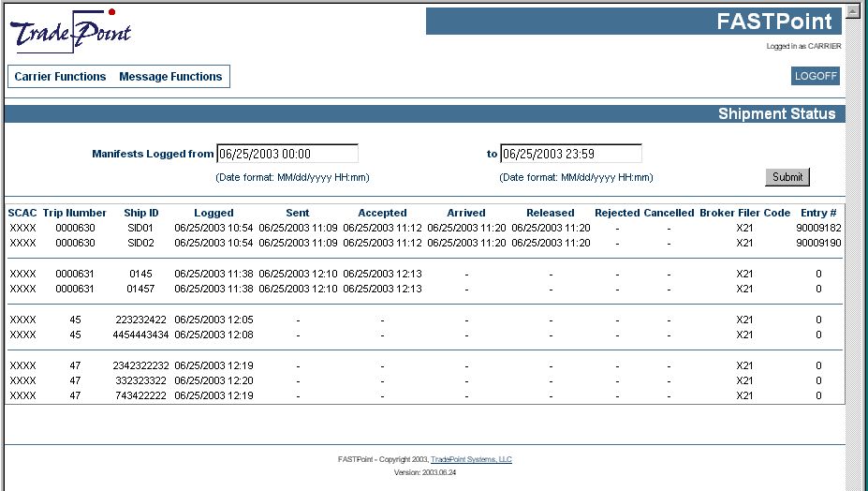Click trip number 45 in the 223232422 row

pyautogui.click(x=75, y=320)
